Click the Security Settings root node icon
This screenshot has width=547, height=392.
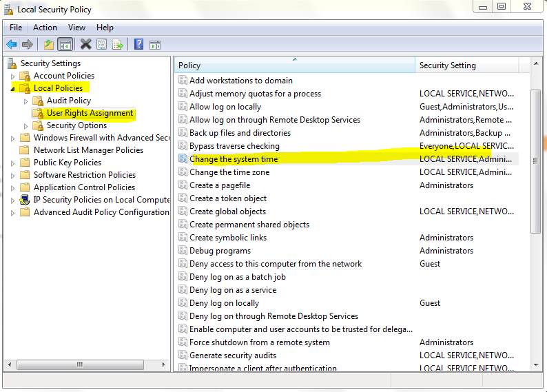(12, 63)
